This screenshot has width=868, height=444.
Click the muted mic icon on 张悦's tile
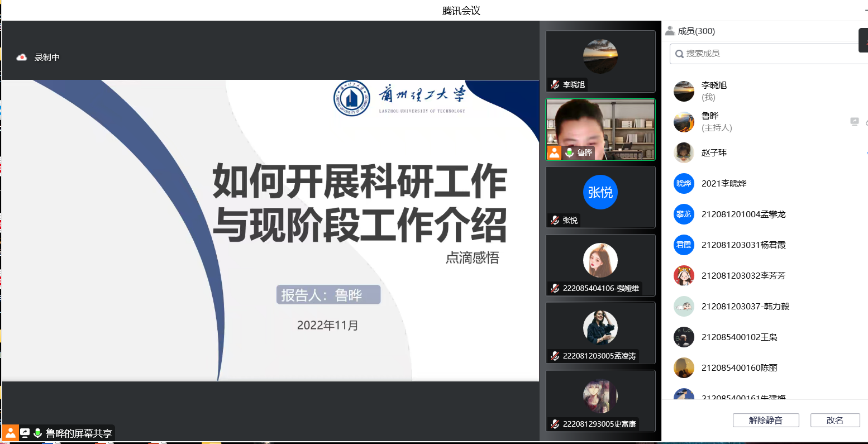pyautogui.click(x=555, y=221)
